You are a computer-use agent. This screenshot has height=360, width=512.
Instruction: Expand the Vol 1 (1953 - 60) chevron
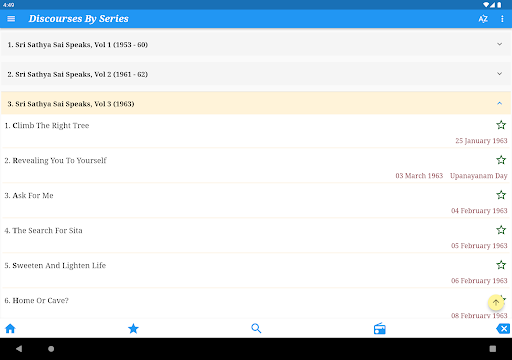point(499,44)
